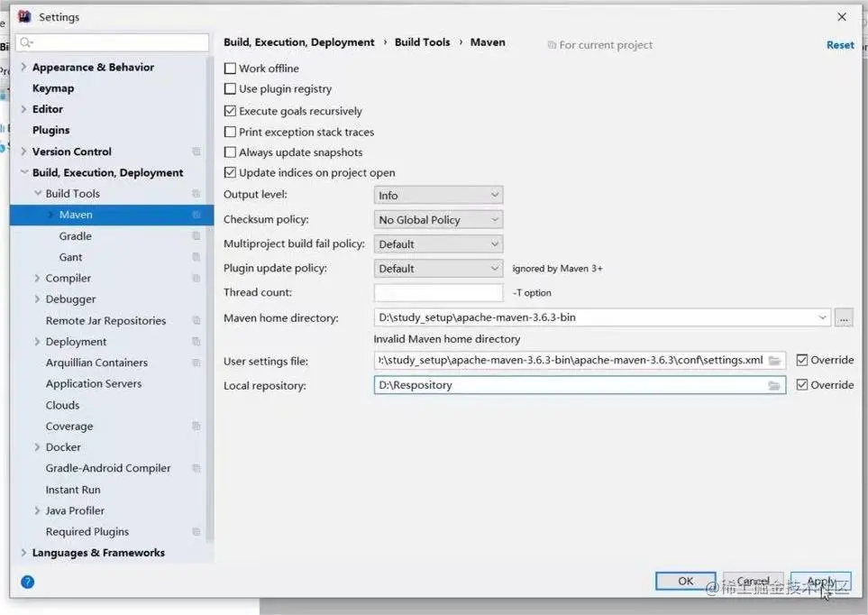Click Build Tools in the breadcrumb
Screen dimensions: 868x615
click(423, 42)
